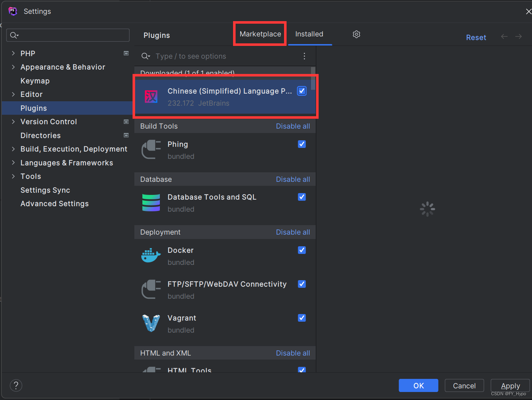Click the Reset link
This screenshot has height=400, width=532.
476,38
